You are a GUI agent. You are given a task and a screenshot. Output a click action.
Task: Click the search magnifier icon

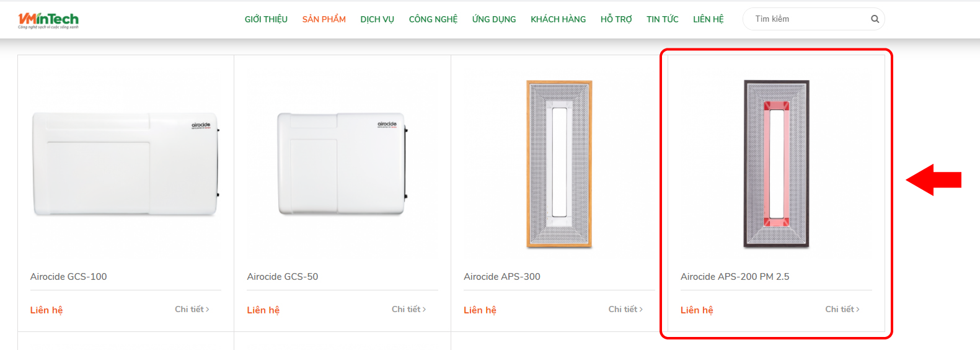(875, 19)
